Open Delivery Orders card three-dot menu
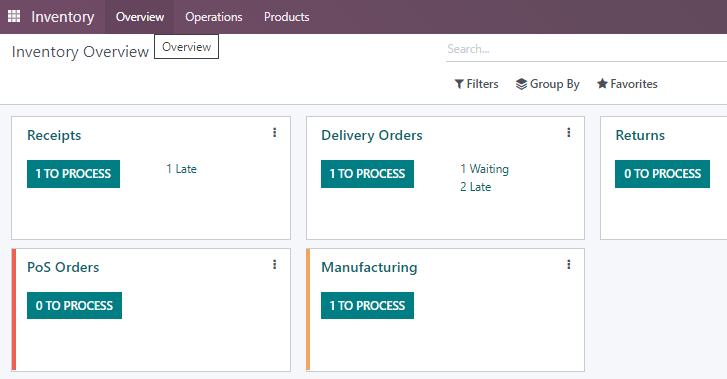727x379 pixels. tap(568, 133)
